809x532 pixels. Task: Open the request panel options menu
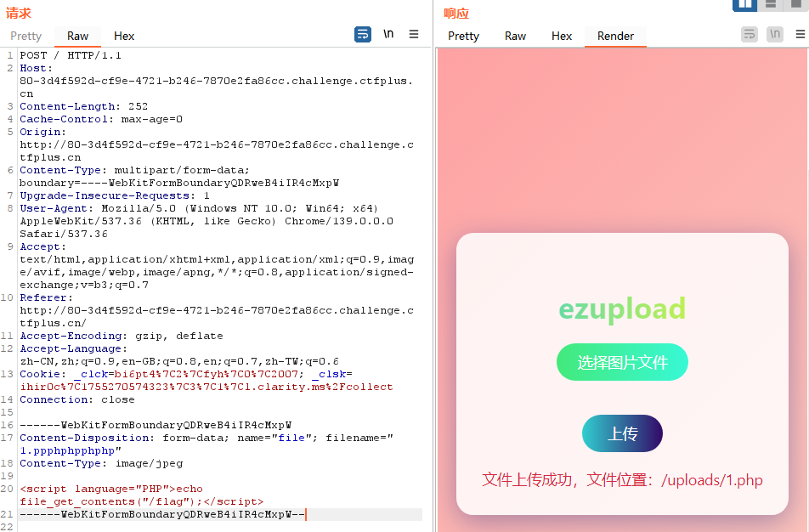pos(414,34)
